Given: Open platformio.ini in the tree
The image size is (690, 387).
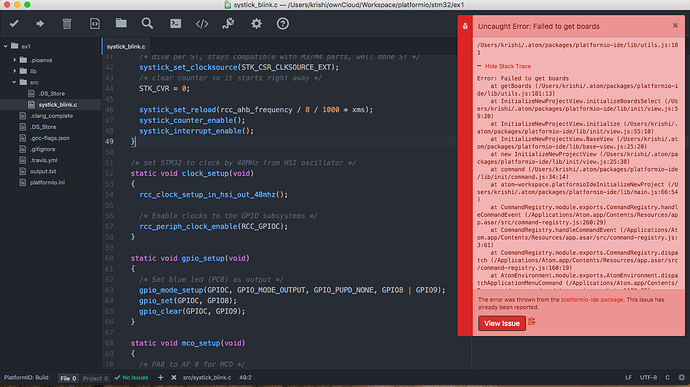Looking at the screenshot, I should [47, 182].
